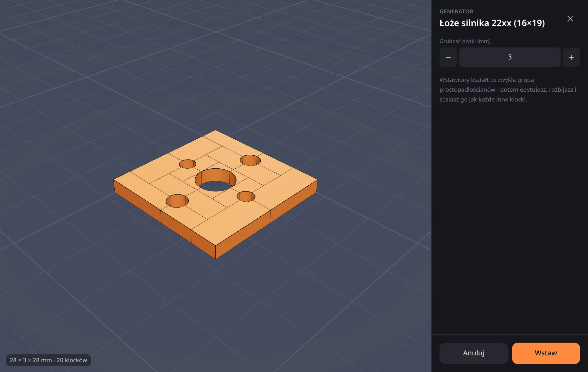This screenshot has height=372, width=588.
Task: Insert the shape using the Wstaw button
Action: pyautogui.click(x=546, y=353)
